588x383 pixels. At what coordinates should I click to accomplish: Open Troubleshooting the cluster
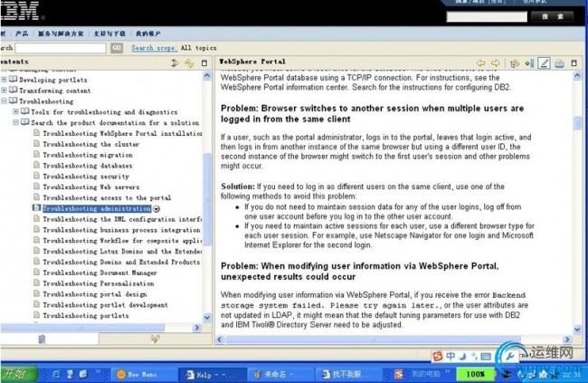point(90,144)
